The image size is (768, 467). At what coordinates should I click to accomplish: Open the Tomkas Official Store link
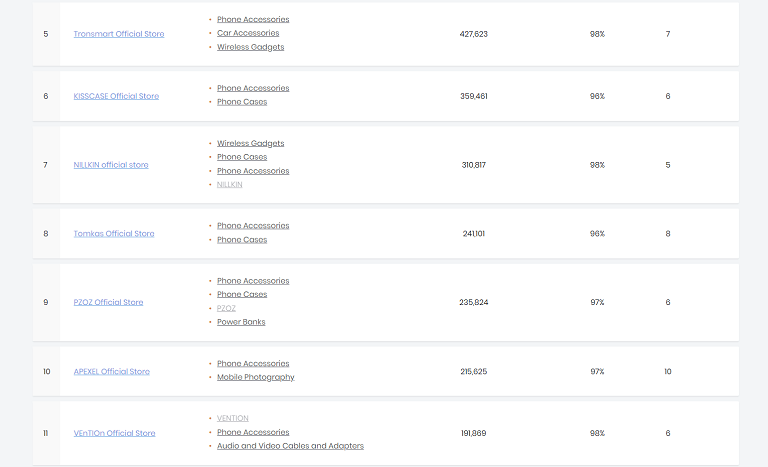coord(114,234)
